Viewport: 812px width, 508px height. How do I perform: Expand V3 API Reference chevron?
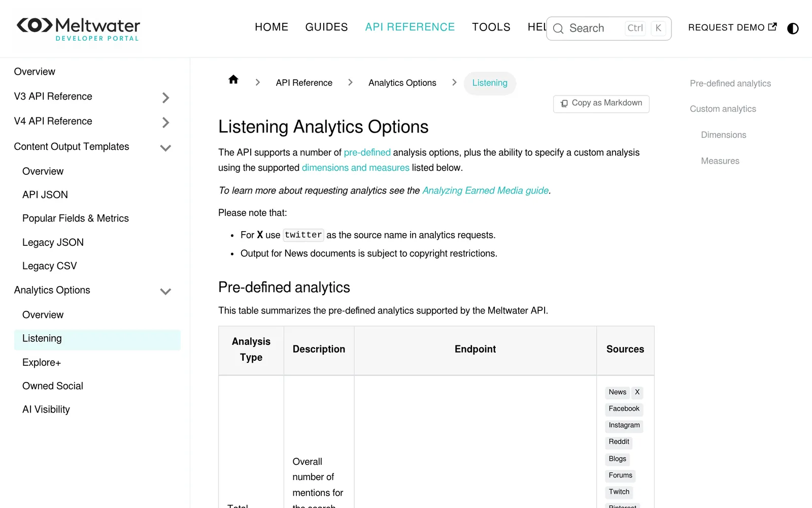click(165, 98)
